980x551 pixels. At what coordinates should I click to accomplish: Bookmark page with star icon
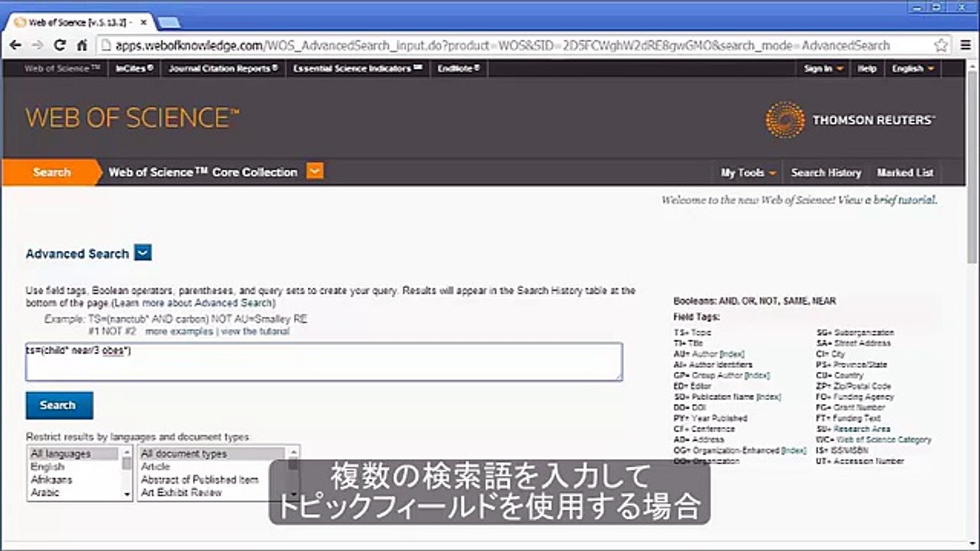click(941, 45)
